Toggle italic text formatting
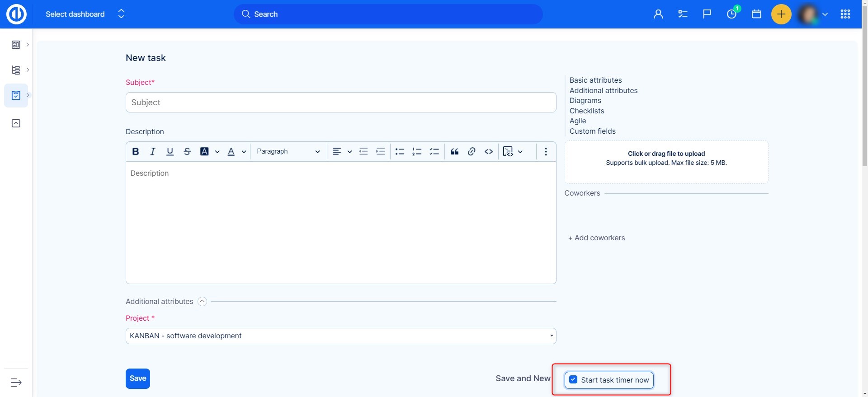 (x=153, y=152)
